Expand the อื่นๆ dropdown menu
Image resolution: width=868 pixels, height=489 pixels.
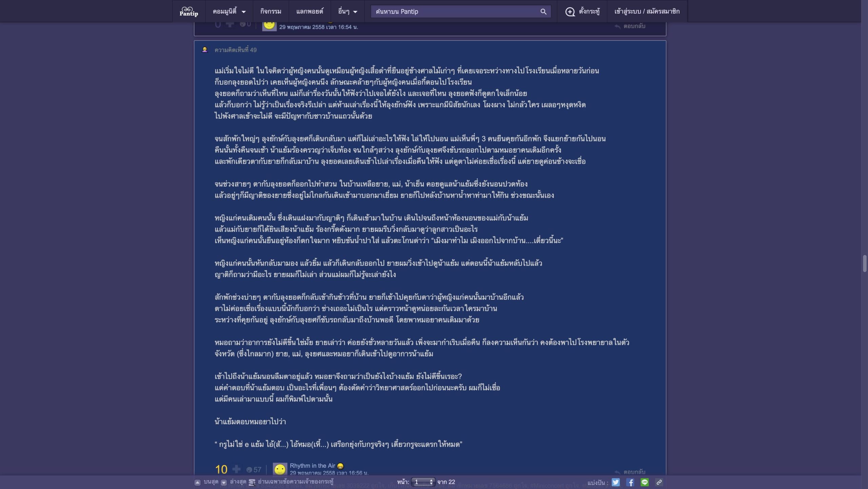[x=347, y=12]
